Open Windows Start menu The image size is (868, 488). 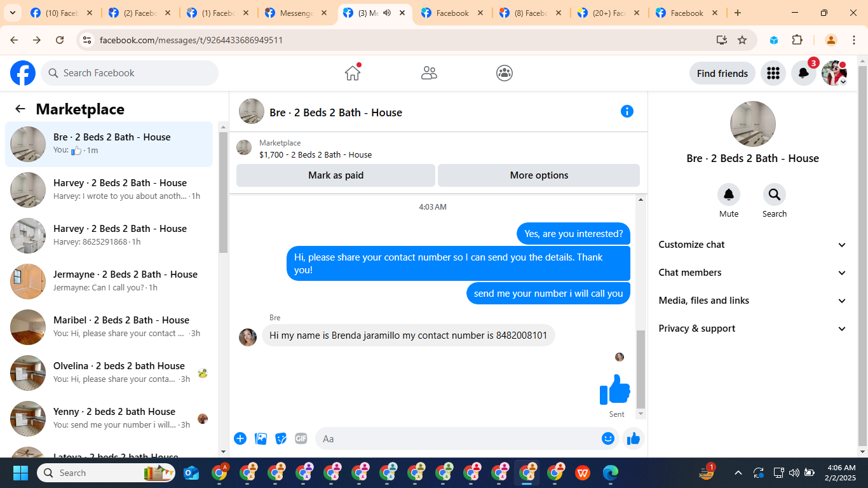click(20, 473)
